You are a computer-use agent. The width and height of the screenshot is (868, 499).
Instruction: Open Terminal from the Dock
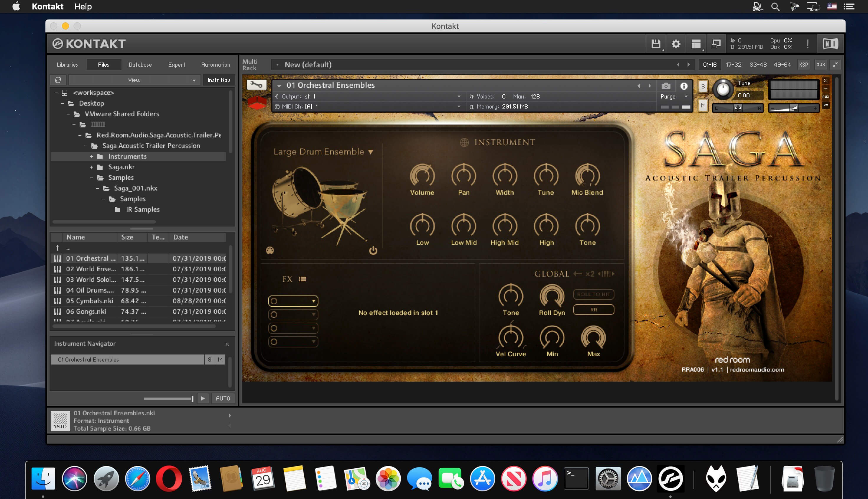click(x=576, y=478)
